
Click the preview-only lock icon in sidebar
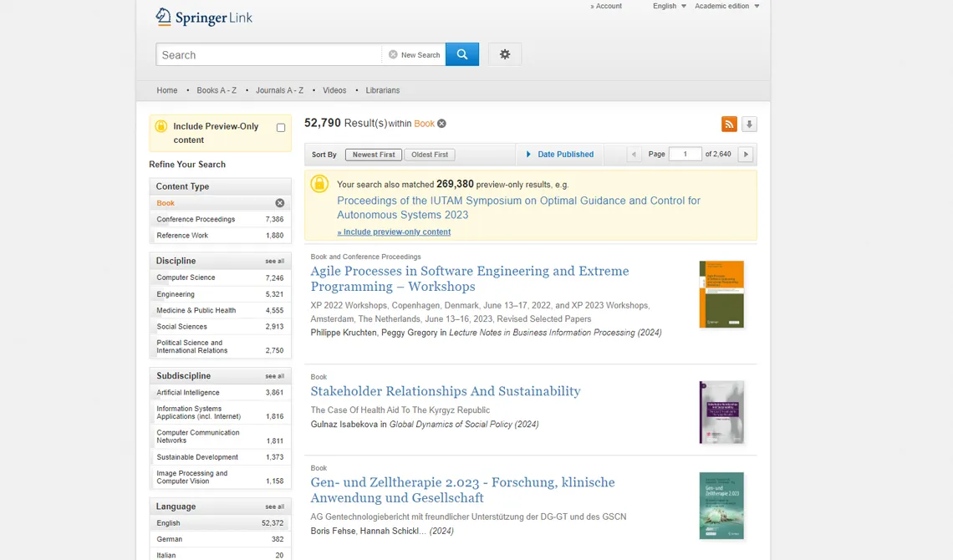pyautogui.click(x=161, y=126)
